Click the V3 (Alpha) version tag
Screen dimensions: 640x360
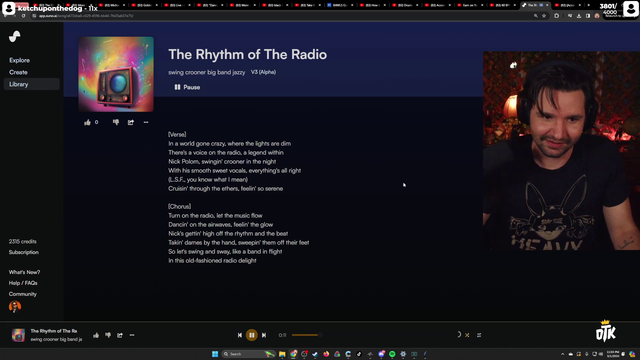click(x=263, y=72)
